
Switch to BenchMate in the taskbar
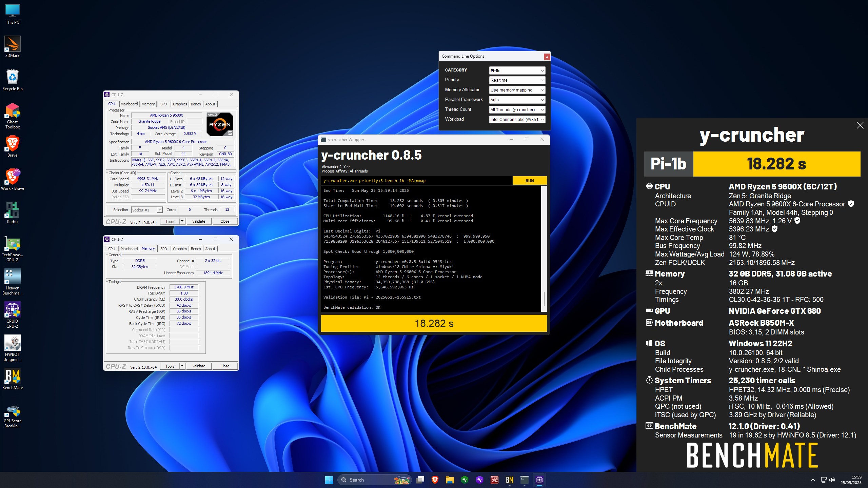coord(510,480)
